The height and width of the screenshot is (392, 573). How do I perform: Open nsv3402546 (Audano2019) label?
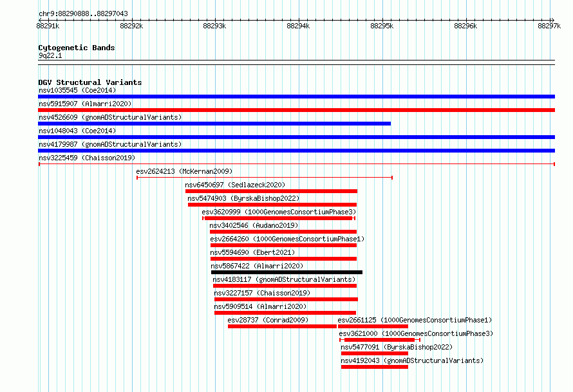254,225
